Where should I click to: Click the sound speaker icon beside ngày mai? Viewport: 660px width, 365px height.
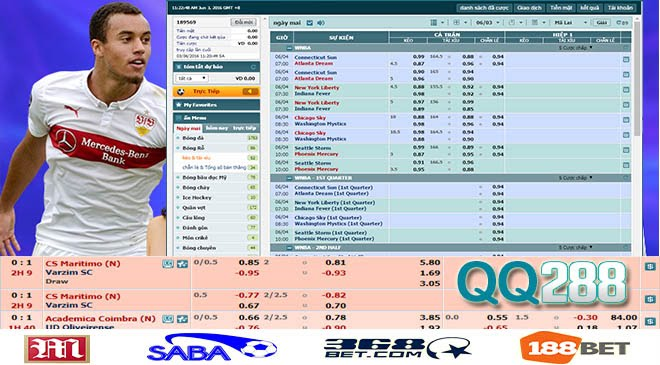point(321,23)
